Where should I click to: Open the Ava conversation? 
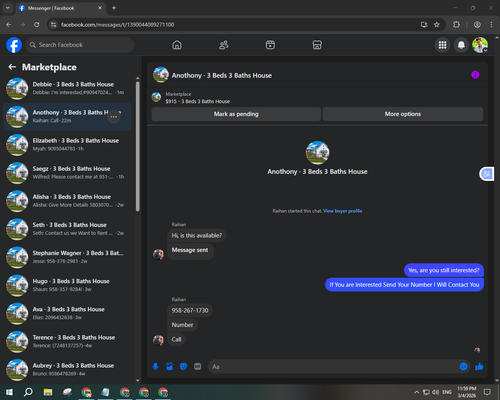67,313
